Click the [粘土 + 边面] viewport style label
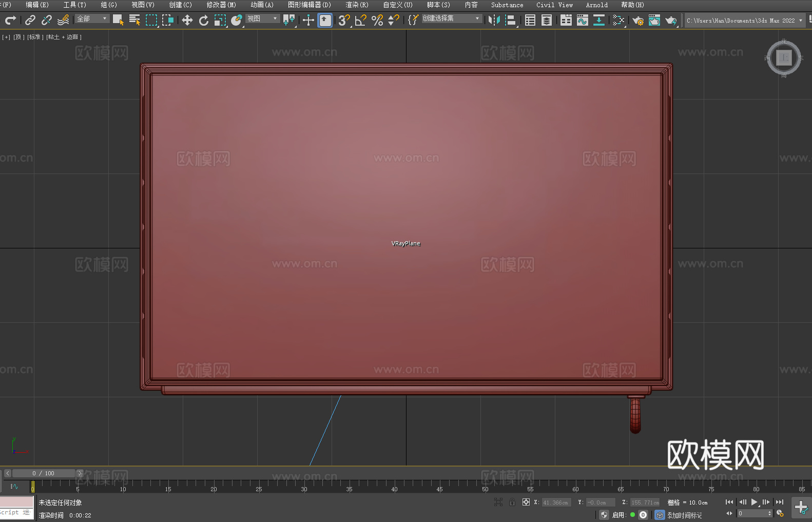This screenshot has height=522, width=812. tap(64, 37)
